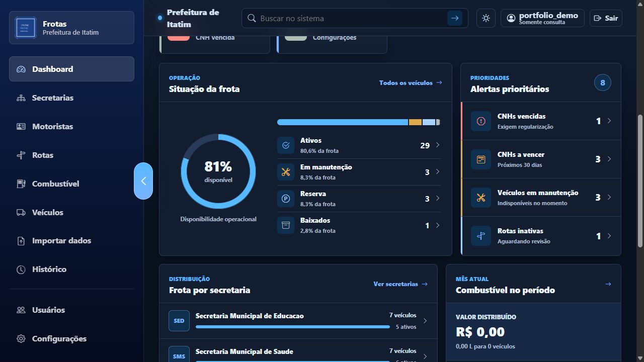
Task: Click the Usuários people icon
Action: pyautogui.click(x=21, y=310)
